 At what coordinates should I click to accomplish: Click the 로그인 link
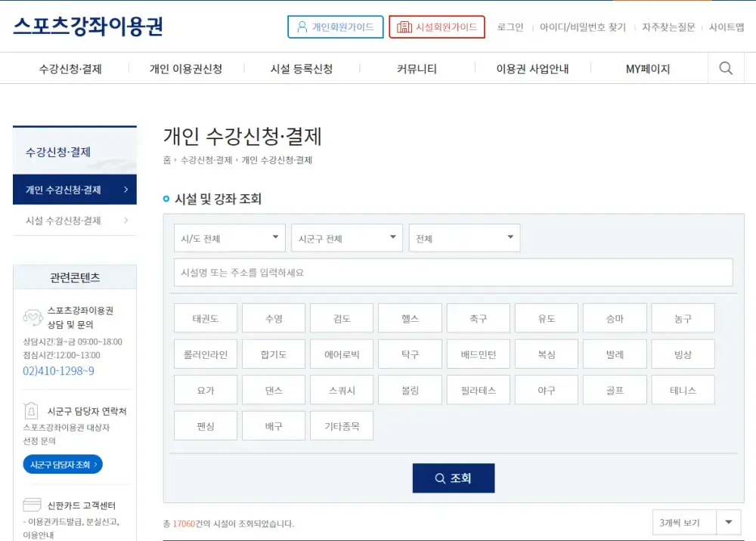(510, 26)
